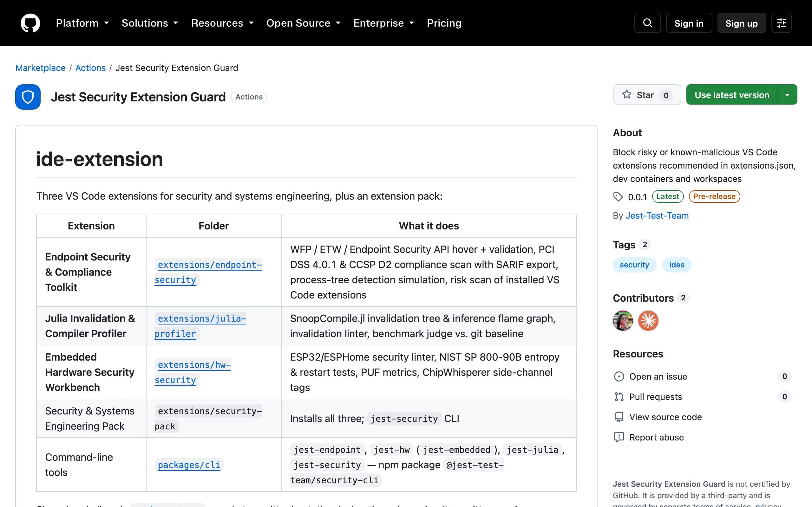Expand the Platform menu
Viewport: 812px width, 507px height.
tap(82, 23)
